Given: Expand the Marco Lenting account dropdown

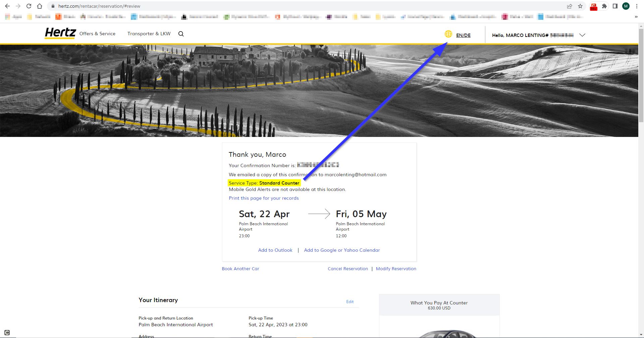Looking at the screenshot, I should point(582,35).
